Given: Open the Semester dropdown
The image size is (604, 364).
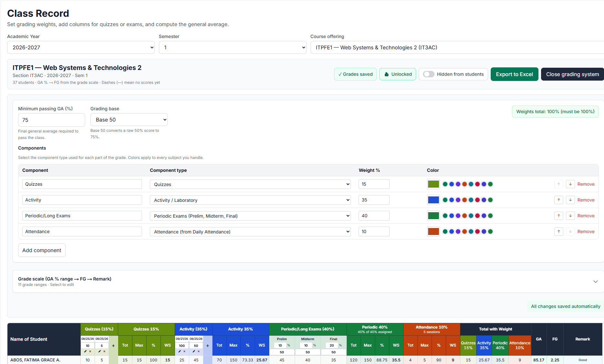Looking at the screenshot, I should (232, 47).
